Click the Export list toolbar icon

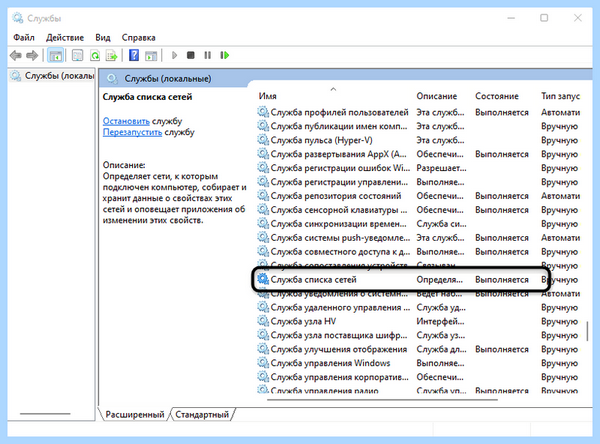click(x=112, y=56)
